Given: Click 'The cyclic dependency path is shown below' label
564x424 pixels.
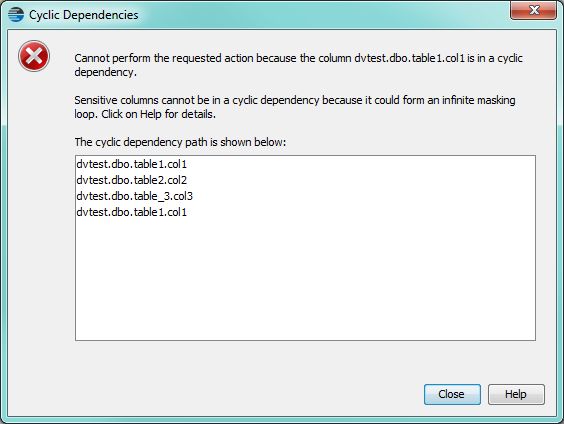Looking at the screenshot, I should 180,142.
